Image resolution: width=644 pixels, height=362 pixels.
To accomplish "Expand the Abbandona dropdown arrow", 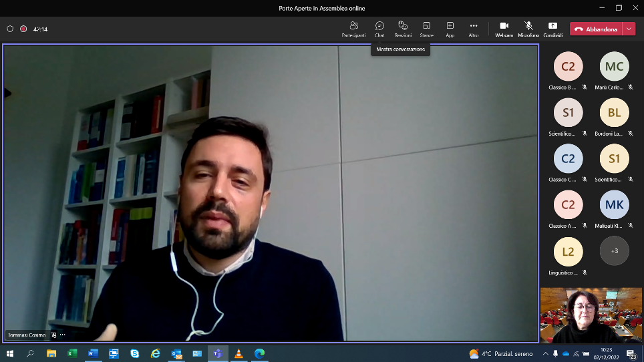I will [629, 29].
